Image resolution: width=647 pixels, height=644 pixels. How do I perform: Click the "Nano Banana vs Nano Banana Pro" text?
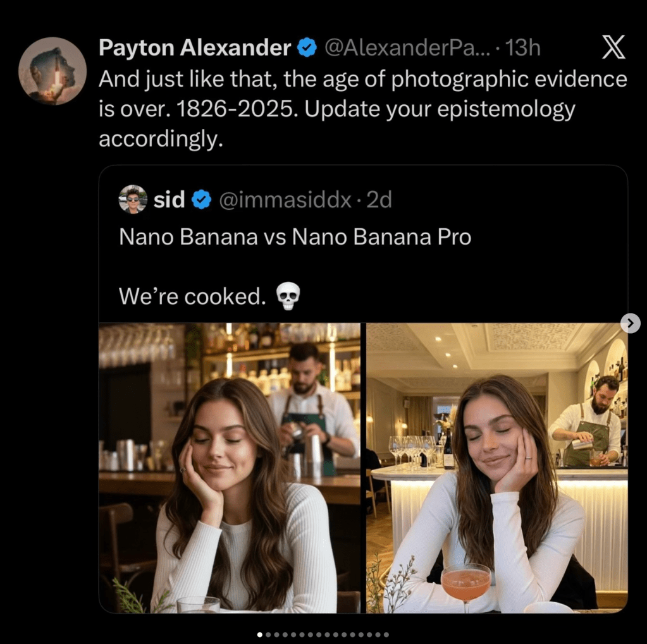[x=295, y=236]
